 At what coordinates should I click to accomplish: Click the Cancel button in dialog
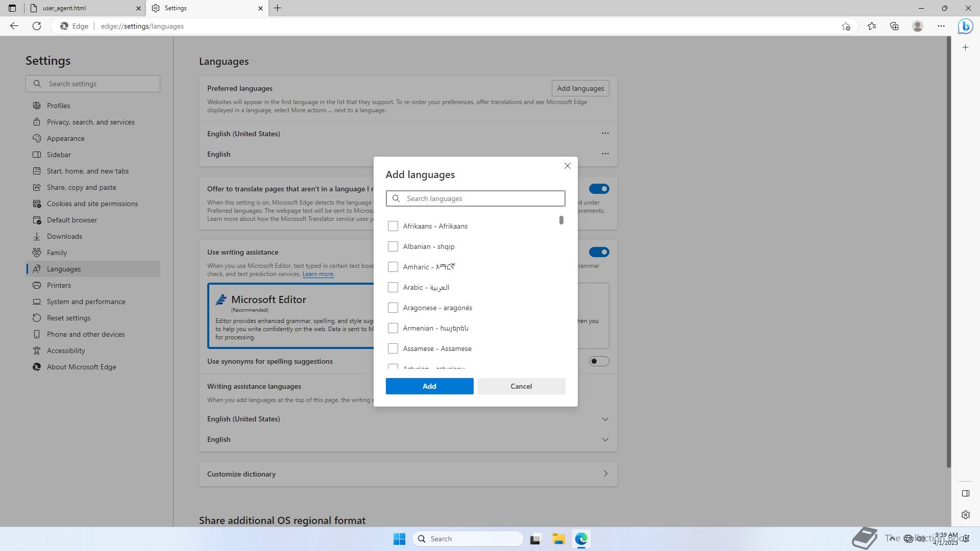[521, 386]
